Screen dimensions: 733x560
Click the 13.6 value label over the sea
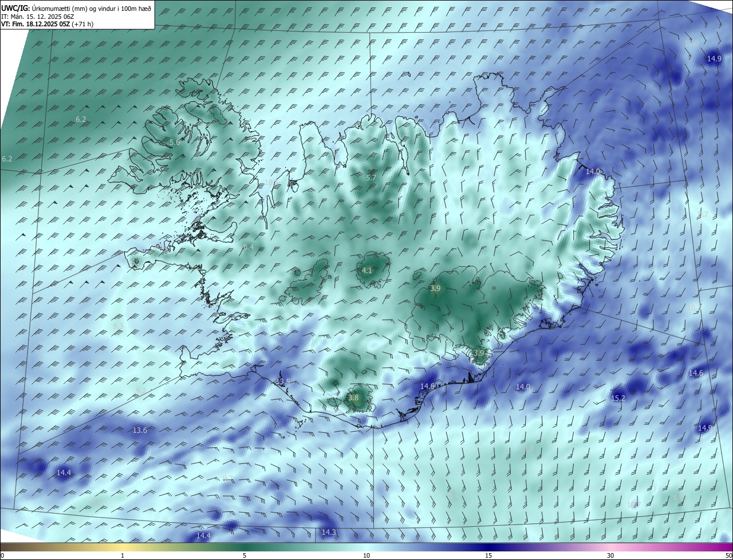[x=140, y=430]
